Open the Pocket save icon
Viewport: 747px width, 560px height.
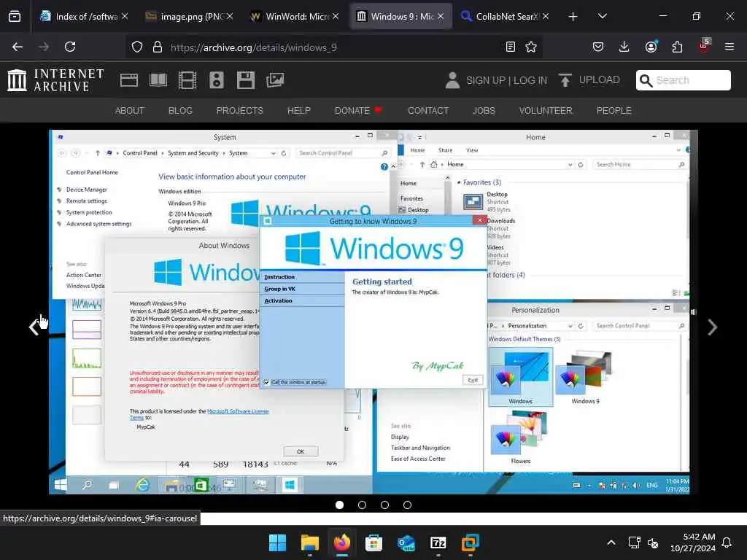[x=598, y=47]
